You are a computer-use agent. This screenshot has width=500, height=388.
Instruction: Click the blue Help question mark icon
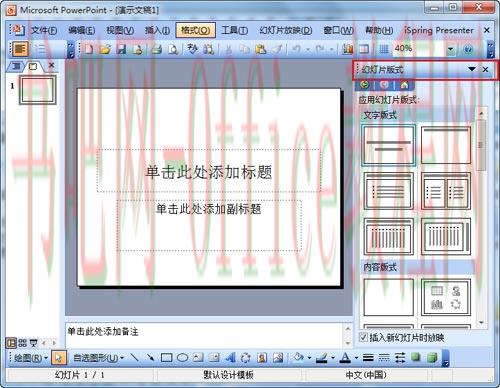coord(468,49)
